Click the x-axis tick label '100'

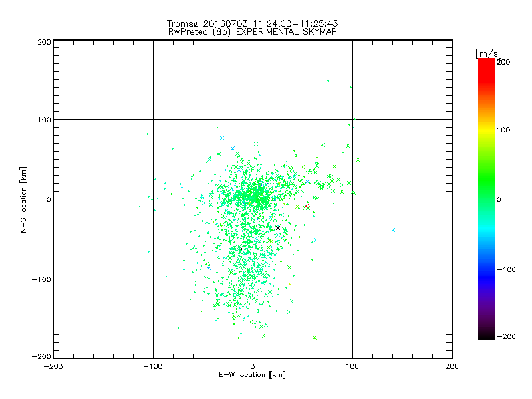click(352, 366)
